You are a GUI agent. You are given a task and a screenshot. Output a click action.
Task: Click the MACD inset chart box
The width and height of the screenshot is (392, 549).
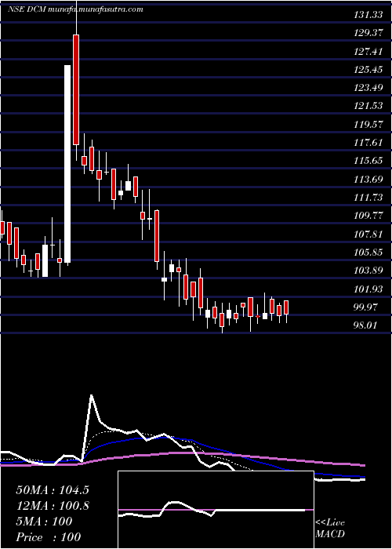pos(216,510)
